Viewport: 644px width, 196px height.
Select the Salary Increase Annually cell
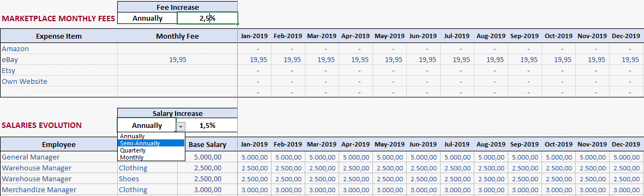pos(147,125)
